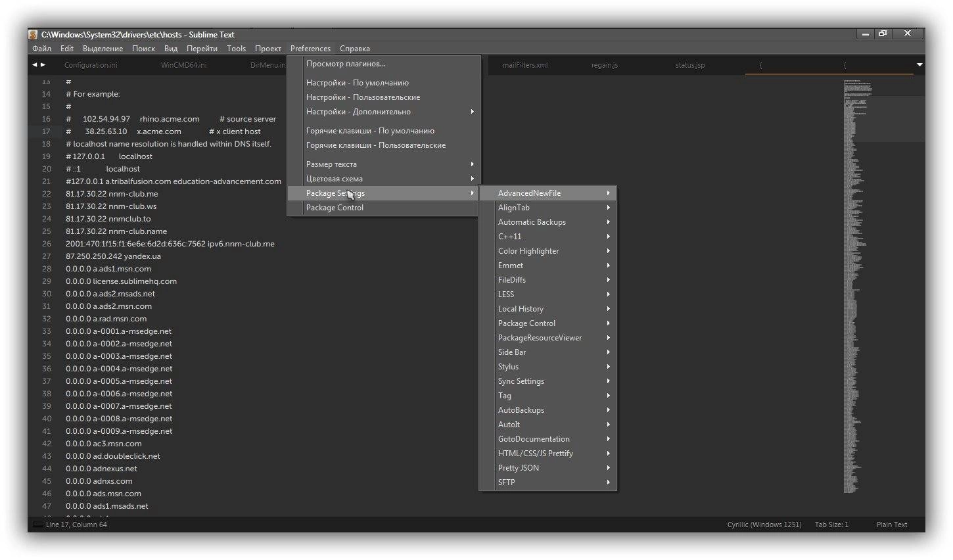Expand Emmet package settings

point(547,266)
